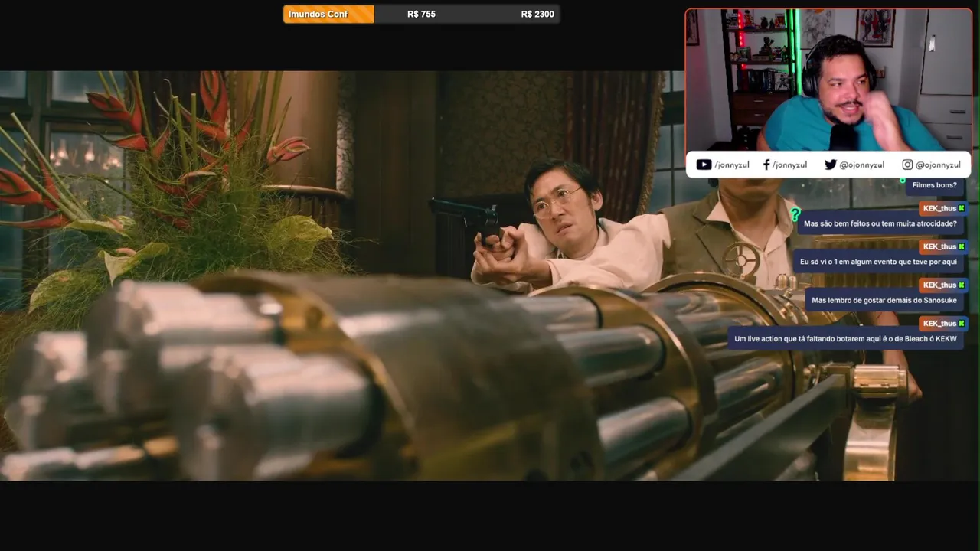Click the message 'Eu só vi o 1 em algum evento'
Screen dimensions: 980x551
tap(878, 262)
